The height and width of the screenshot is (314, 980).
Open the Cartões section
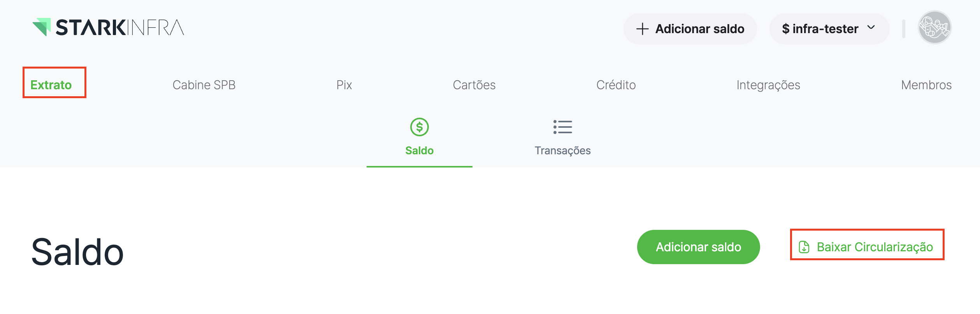(x=474, y=85)
